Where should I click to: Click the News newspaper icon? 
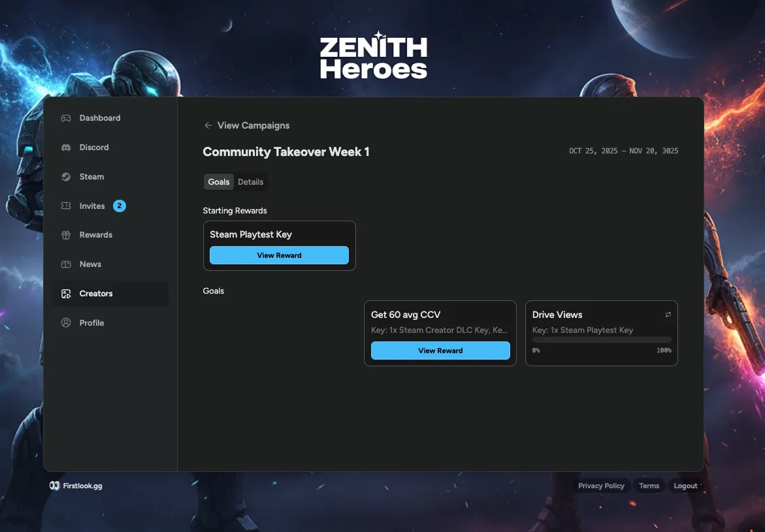65,264
